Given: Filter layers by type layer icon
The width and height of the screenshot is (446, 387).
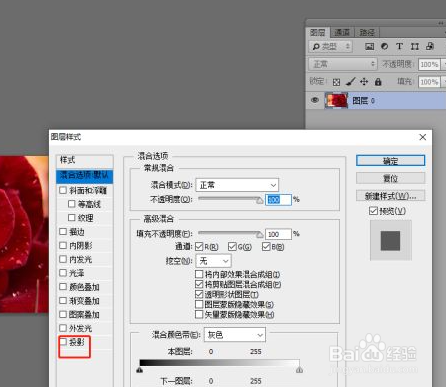Looking at the screenshot, I should (399, 46).
